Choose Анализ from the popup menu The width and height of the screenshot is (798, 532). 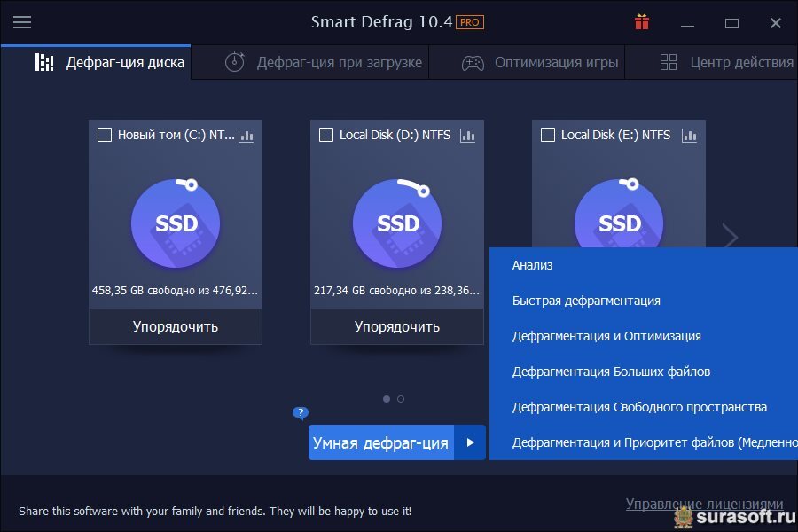[x=644, y=265]
